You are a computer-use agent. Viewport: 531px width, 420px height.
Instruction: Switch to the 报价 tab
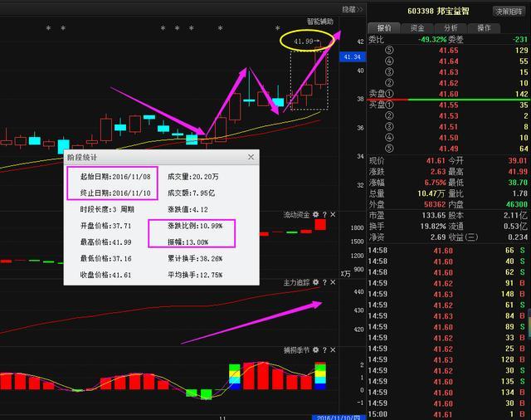pyautogui.click(x=385, y=27)
